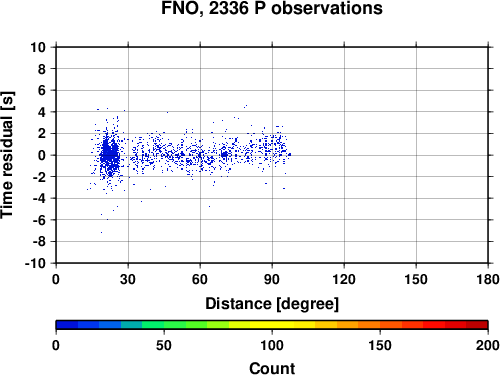
Task: Click the 'Count' colorbar label
Action: [x=272, y=368]
